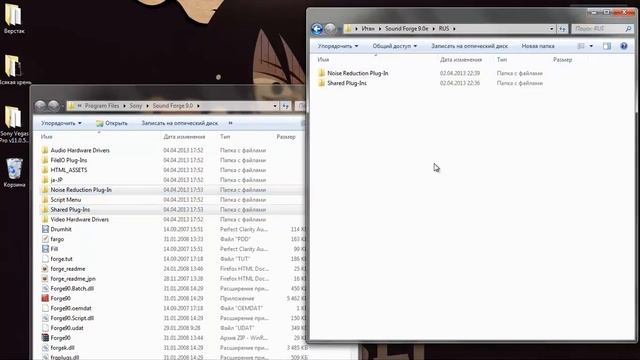The width and height of the screenshot is (640, 360).
Task: Go back in the RUS explorer window
Action: (317, 29)
